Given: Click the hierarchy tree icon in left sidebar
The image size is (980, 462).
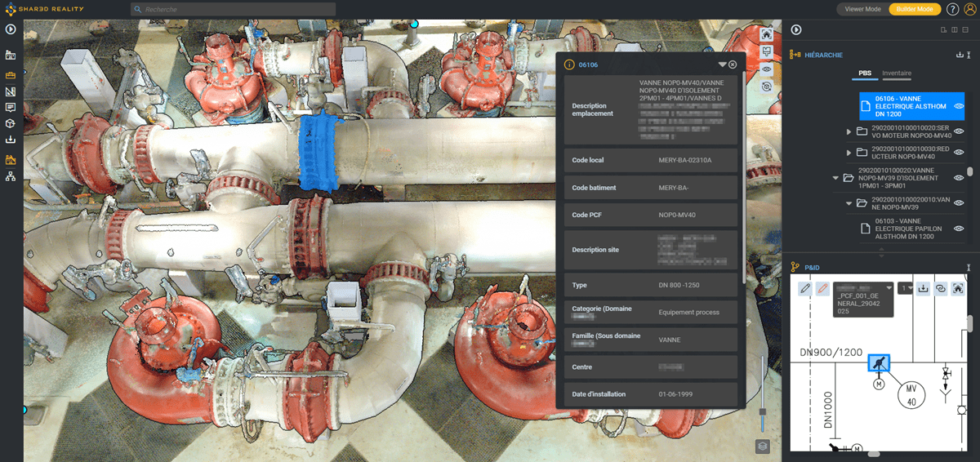Looking at the screenshot, I should (11, 176).
